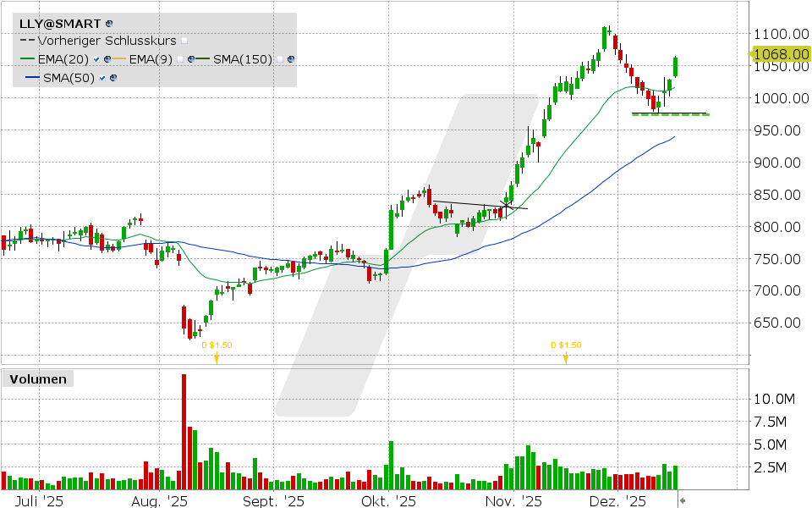Click the left D $1.50 dividend text
812x508 pixels.
coord(217,345)
